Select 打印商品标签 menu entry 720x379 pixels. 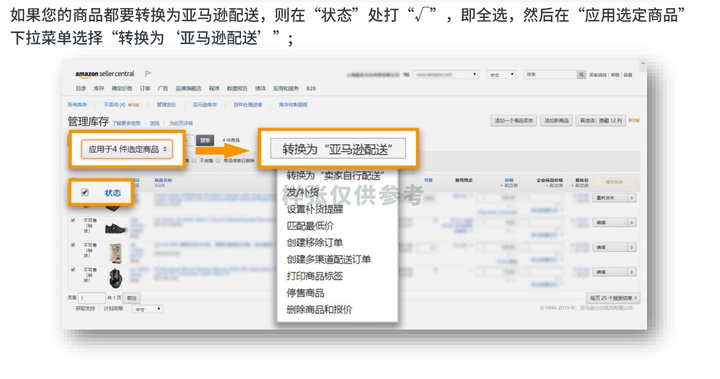click(315, 276)
